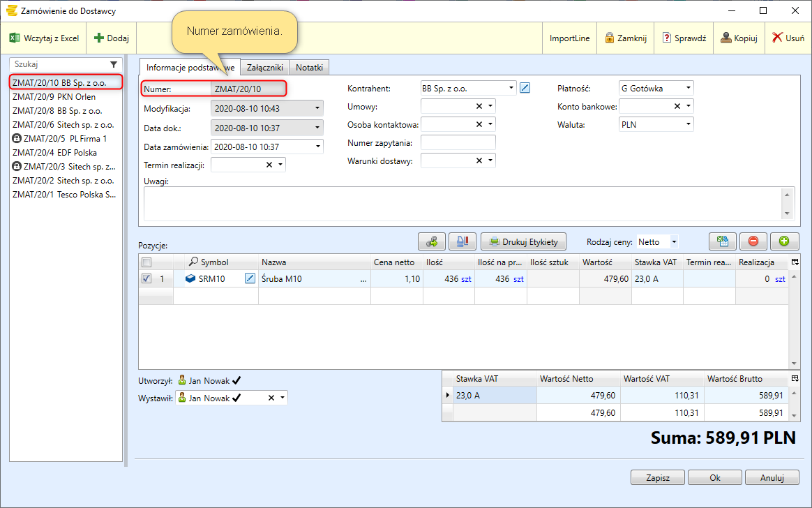Click the red minus remove-position button
812x508 pixels.
[x=753, y=241]
